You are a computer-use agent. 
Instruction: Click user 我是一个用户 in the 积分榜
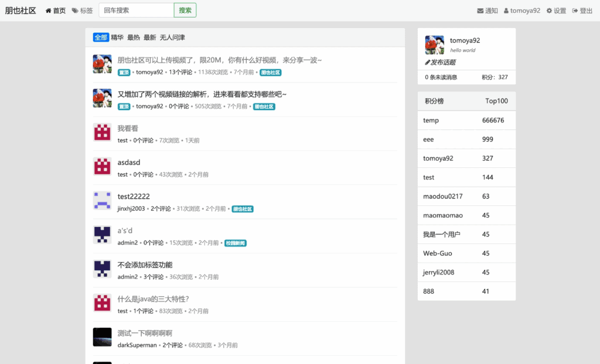click(442, 235)
